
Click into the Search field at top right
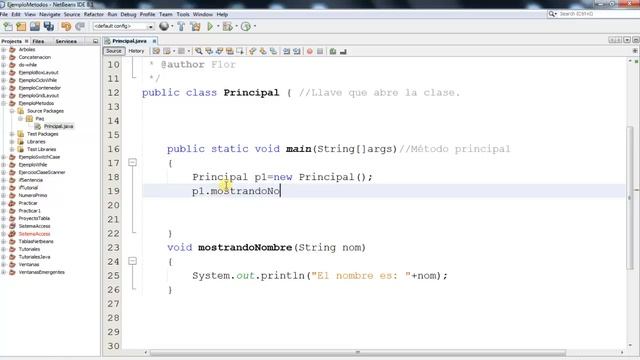pyautogui.click(x=597, y=14)
